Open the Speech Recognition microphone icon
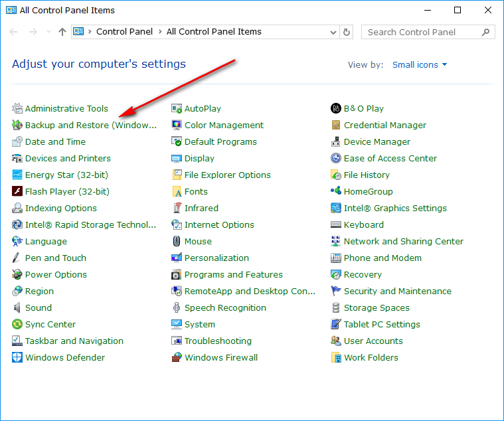 [x=177, y=308]
